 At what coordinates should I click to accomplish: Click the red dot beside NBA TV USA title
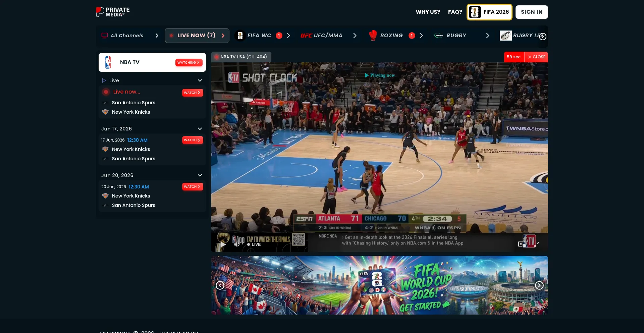coord(217,57)
